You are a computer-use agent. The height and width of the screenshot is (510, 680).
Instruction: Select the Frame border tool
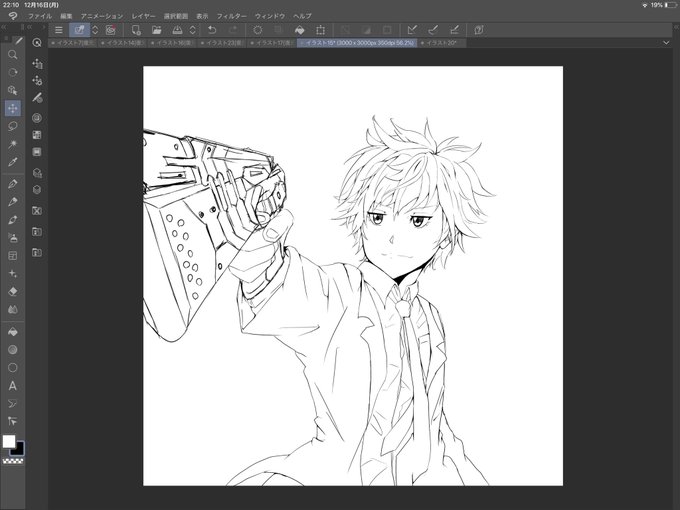point(13,256)
